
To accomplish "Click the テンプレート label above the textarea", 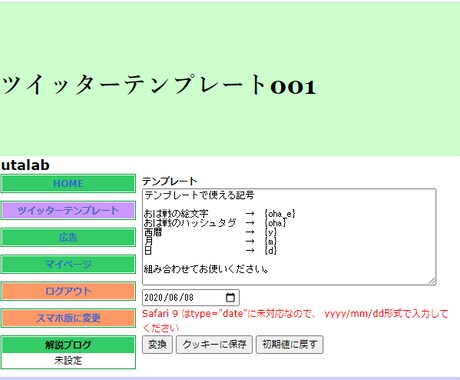I will [x=170, y=181].
